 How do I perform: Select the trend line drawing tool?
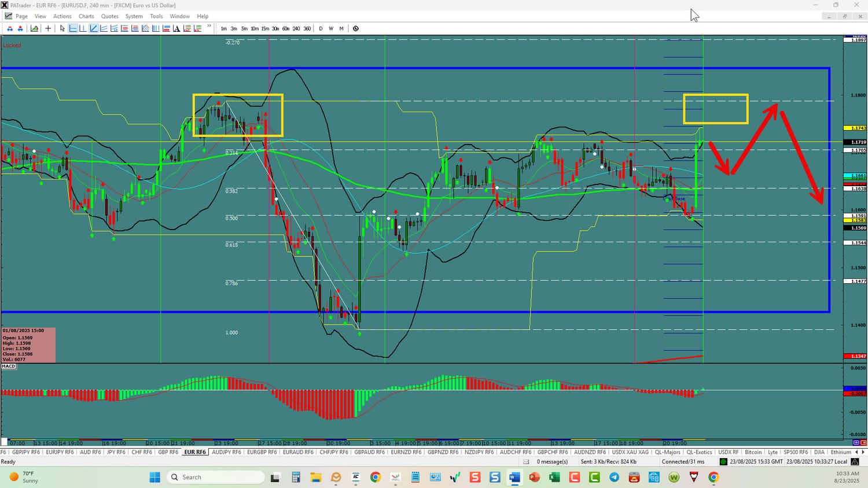94,28
